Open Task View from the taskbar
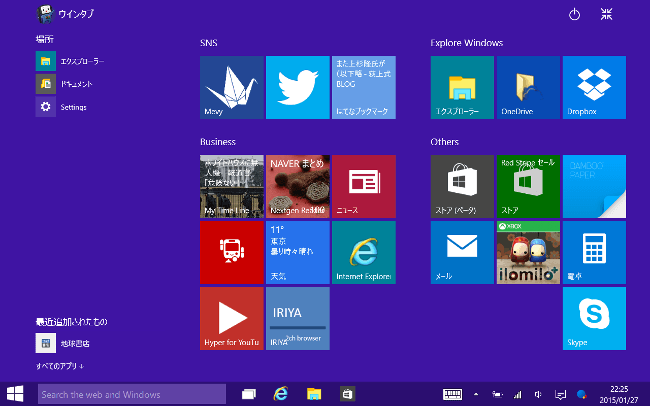The height and width of the screenshot is (406, 650). point(249,394)
